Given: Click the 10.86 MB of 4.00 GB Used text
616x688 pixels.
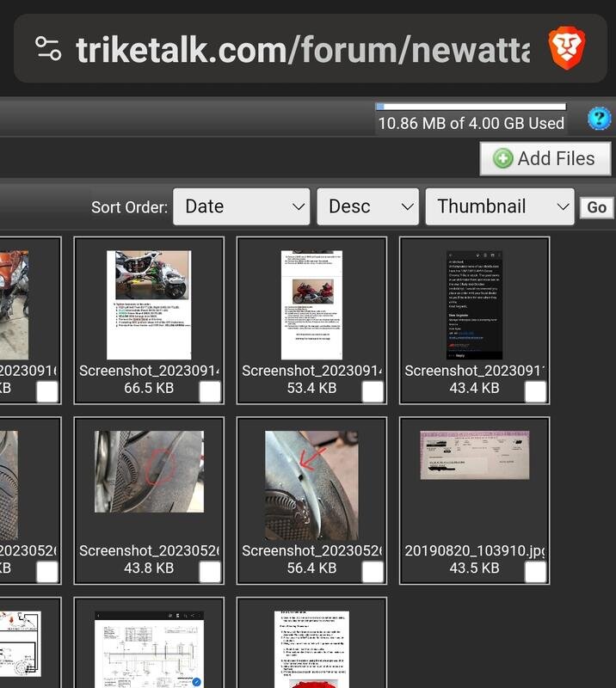Looking at the screenshot, I should (x=471, y=123).
